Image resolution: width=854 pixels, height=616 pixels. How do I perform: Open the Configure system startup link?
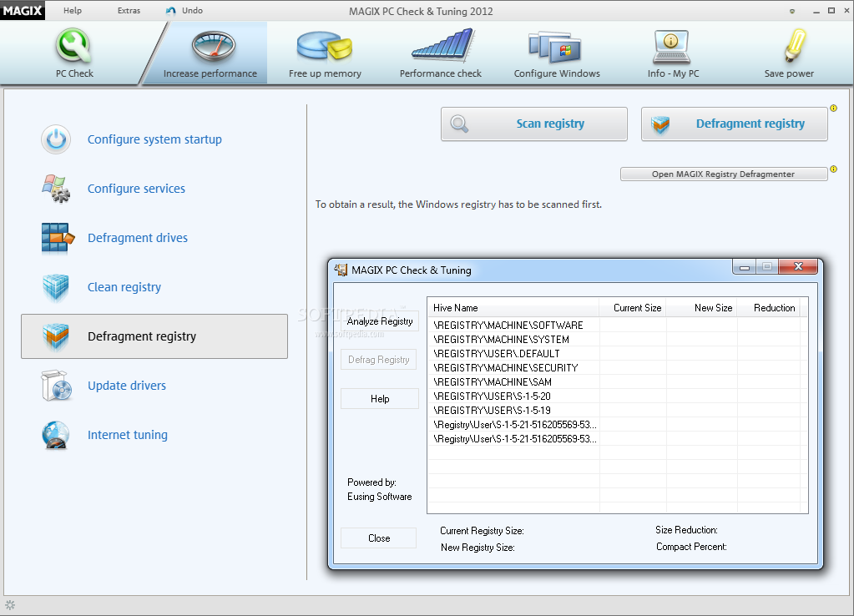(154, 139)
